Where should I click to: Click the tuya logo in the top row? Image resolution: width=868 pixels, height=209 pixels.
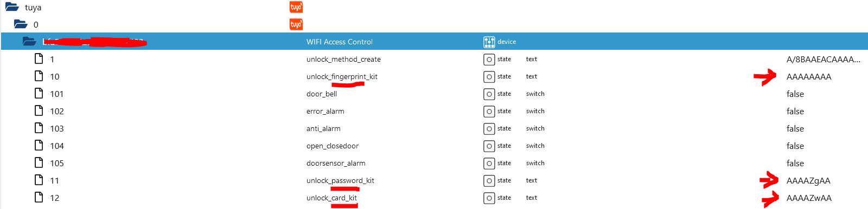coord(296,7)
